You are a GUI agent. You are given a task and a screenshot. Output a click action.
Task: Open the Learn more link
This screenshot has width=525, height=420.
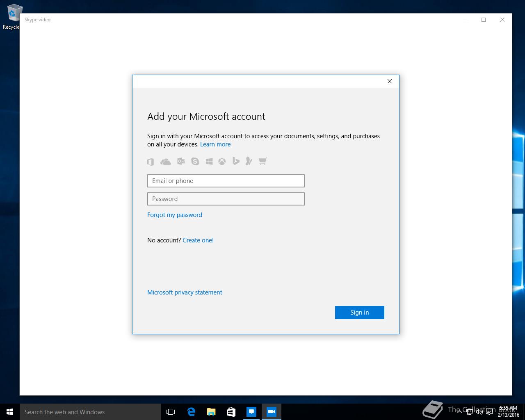click(x=215, y=144)
